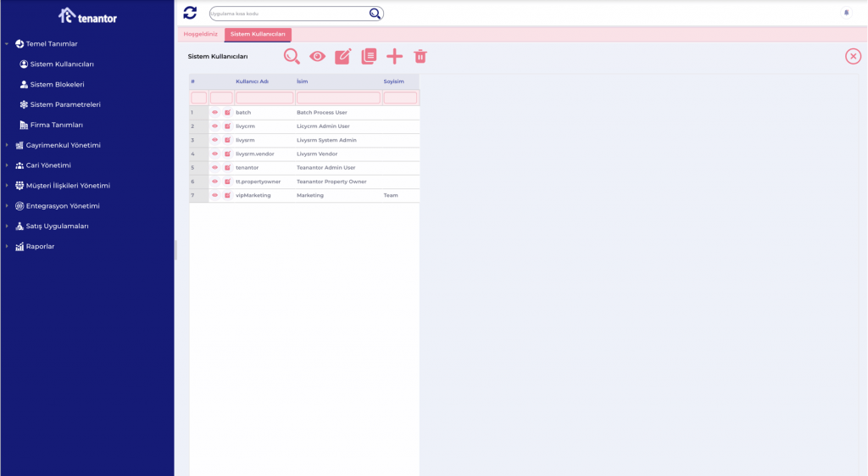Screen dimensions: 868x476
Task: Click the refresh icon in top bar
Action: point(190,13)
